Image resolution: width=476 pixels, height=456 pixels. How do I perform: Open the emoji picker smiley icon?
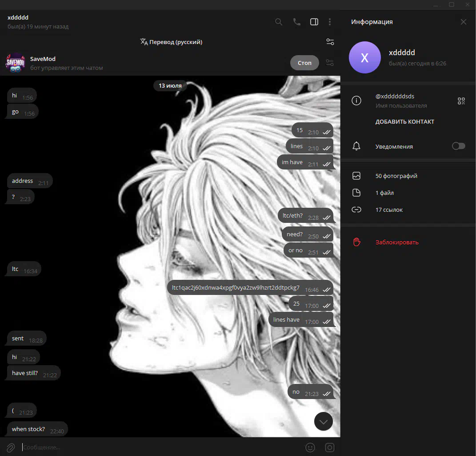tap(310, 448)
